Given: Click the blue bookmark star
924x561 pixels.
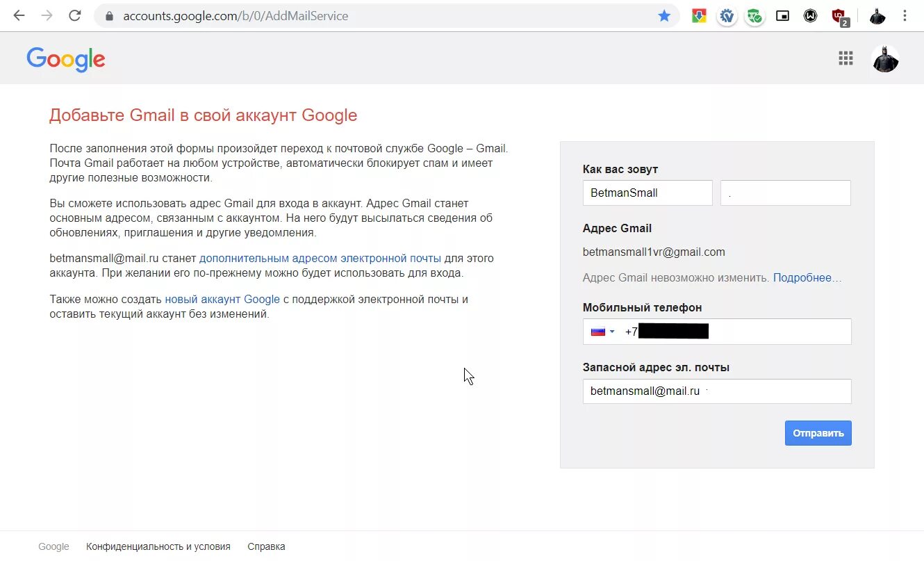Looking at the screenshot, I should 664,15.
